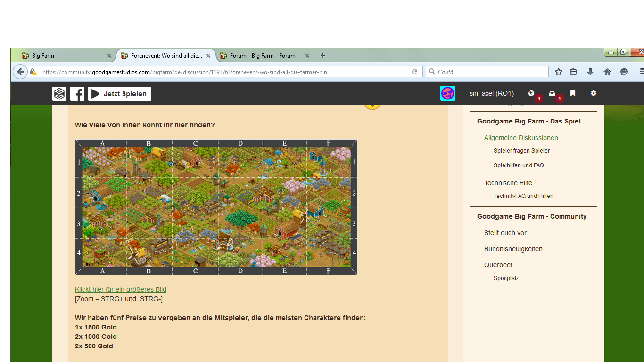Open Technik-FAQ und Hilfen subforum

click(x=523, y=196)
